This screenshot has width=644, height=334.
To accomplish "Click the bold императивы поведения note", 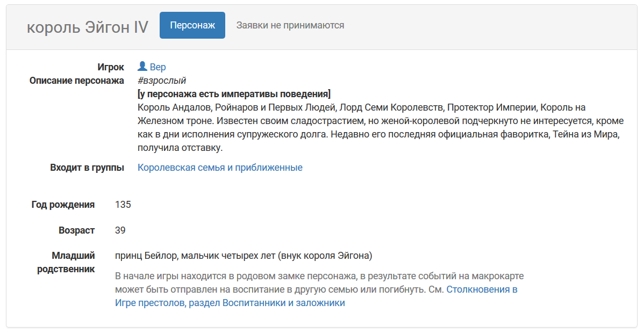I will click(234, 94).
